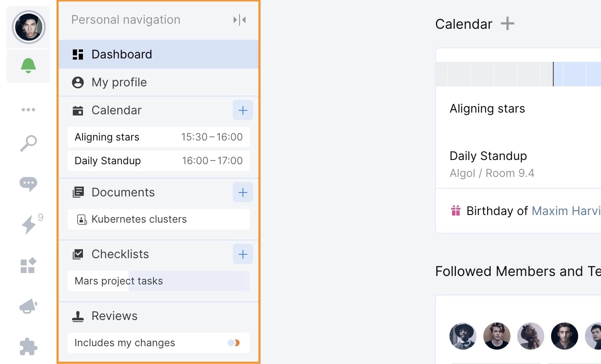Open the notifications bell icon

[28, 66]
